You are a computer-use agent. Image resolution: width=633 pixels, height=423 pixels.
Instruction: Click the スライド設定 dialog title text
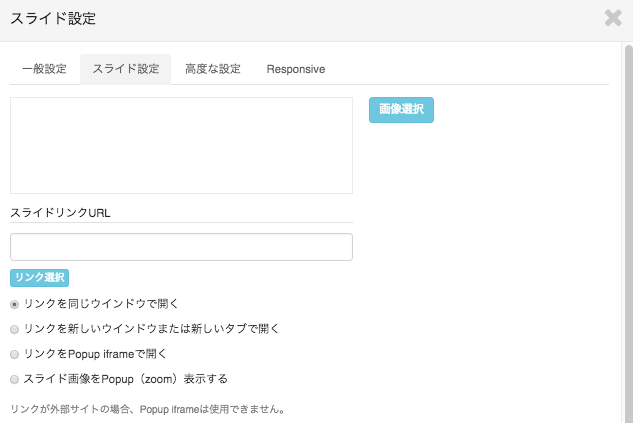click(x=53, y=19)
